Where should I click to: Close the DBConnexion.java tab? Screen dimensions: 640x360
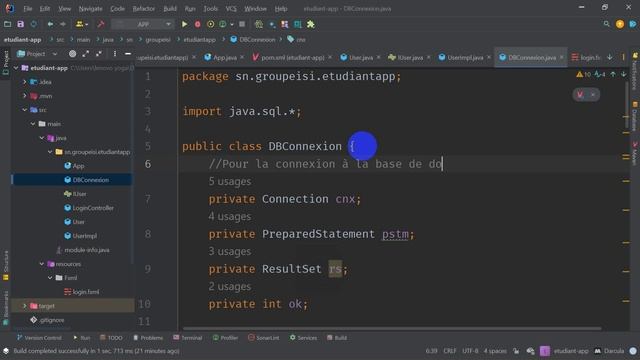[x=562, y=58]
